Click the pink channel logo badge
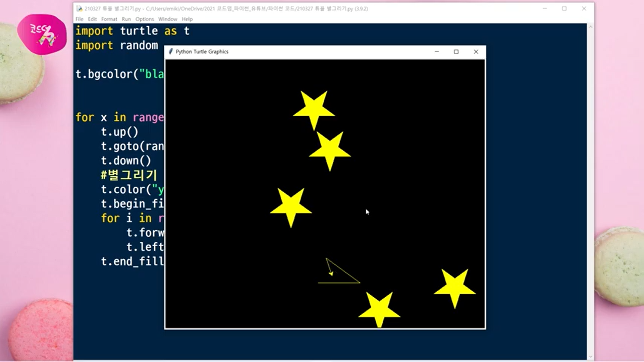 click(42, 35)
